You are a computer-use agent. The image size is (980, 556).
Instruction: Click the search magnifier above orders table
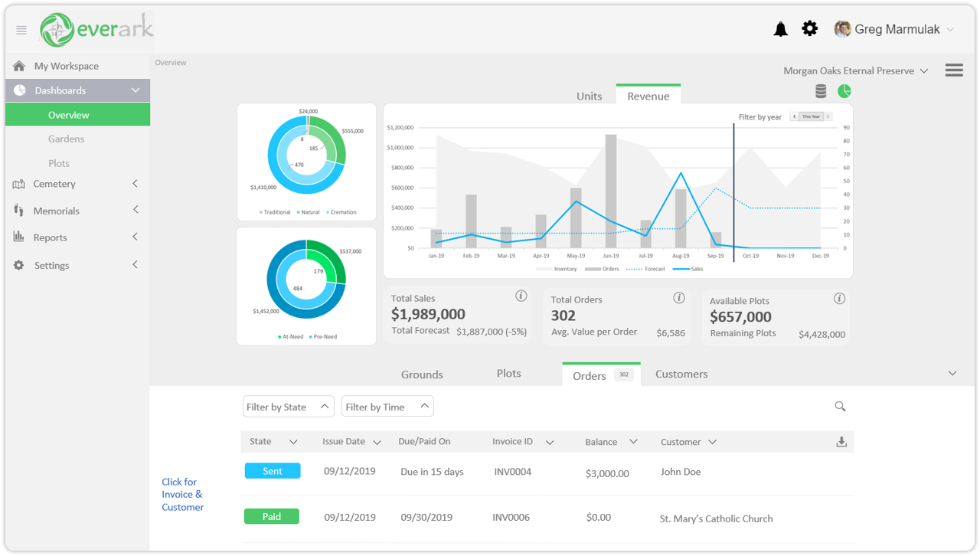point(840,407)
